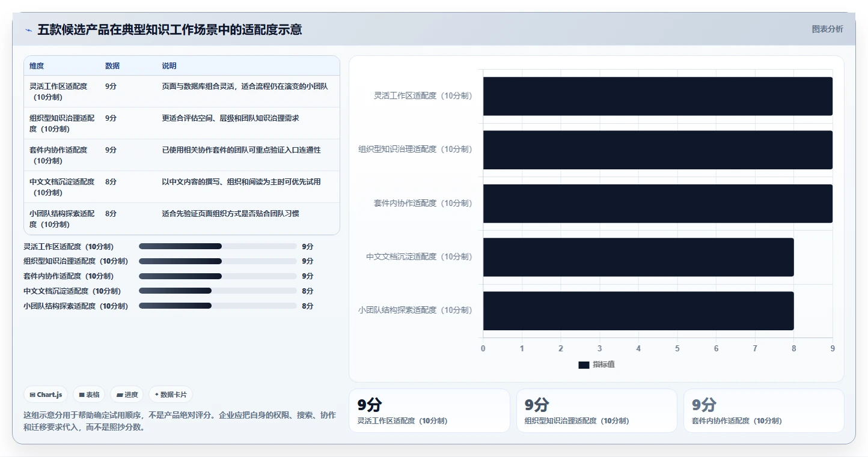Click x-axis tick label 8
868x457 pixels.
tap(794, 349)
